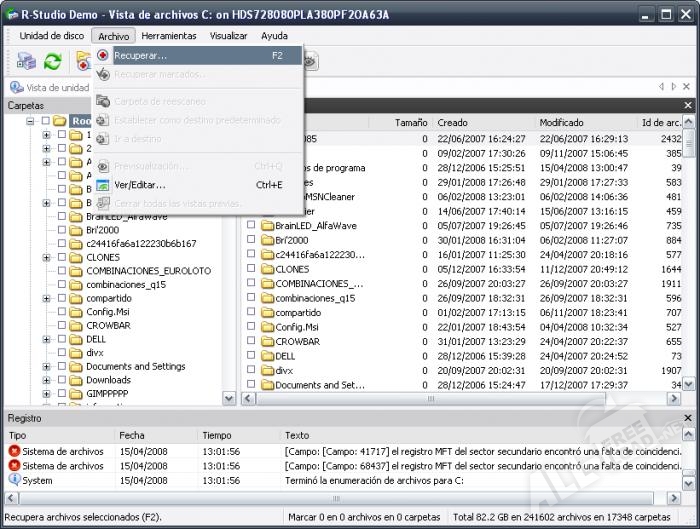
Task: Tick the checkbox beside compartido in the file list
Action: point(252,312)
